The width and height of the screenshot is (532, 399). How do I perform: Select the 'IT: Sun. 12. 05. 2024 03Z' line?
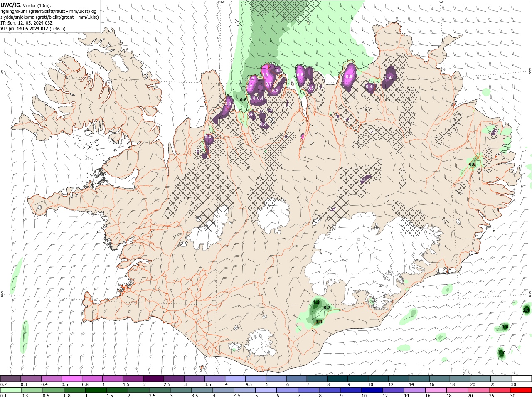click(27, 23)
